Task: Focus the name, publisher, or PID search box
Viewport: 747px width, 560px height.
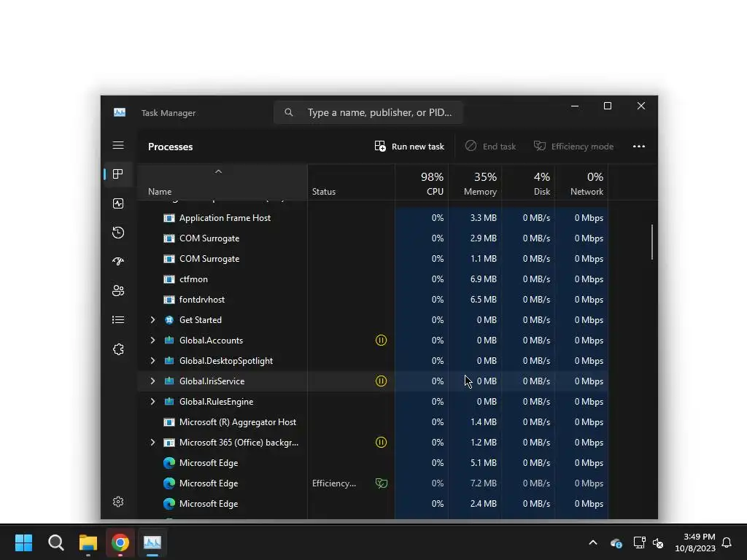Action: pos(368,112)
